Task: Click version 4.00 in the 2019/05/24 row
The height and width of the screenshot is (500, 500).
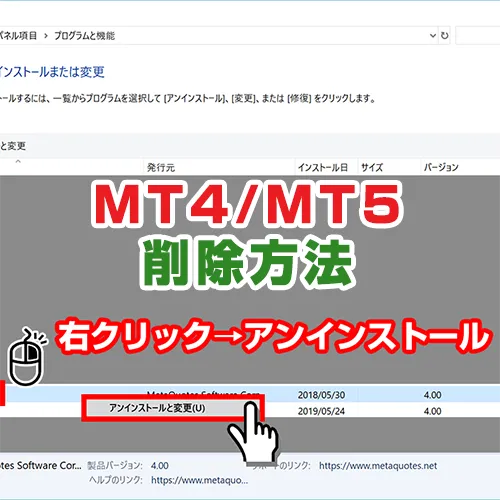Action: [433, 411]
